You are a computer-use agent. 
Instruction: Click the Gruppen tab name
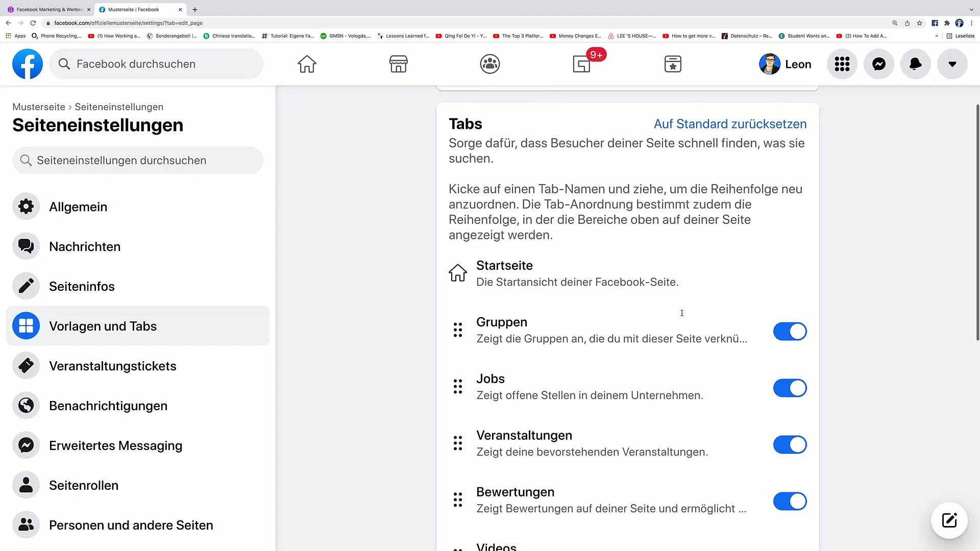coord(502,322)
